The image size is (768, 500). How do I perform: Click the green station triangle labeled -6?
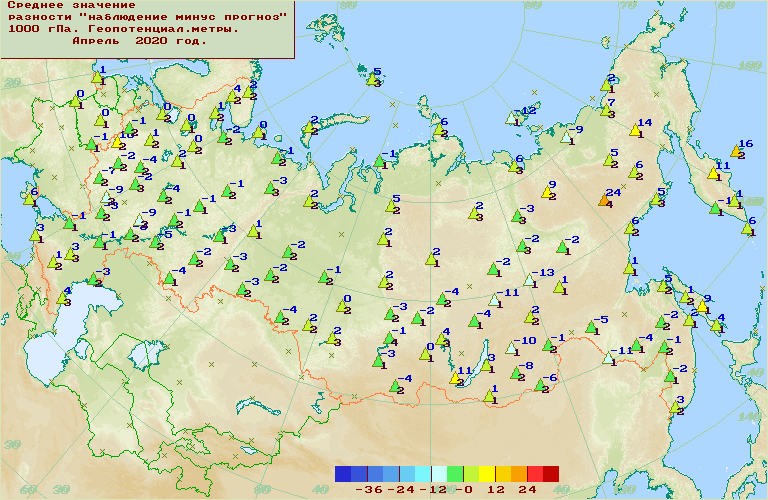click(540, 385)
